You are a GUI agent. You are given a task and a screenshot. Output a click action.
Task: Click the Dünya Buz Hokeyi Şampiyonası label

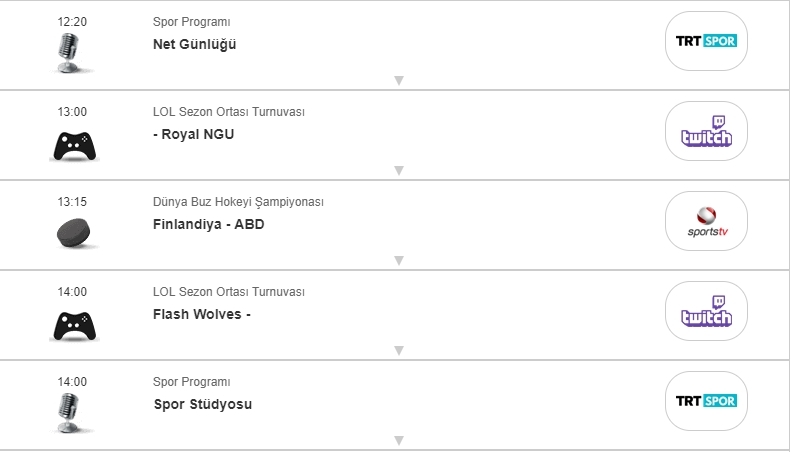coord(238,202)
